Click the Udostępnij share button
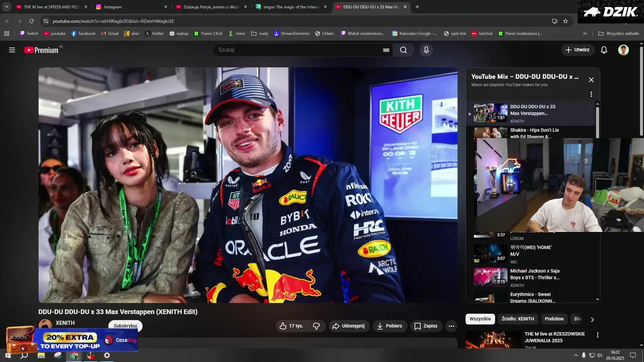Viewport: 644px width, 362px height. (x=349, y=326)
